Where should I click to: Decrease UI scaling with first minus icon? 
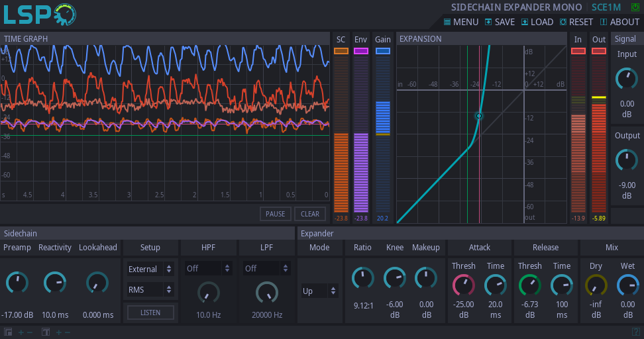(30, 332)
